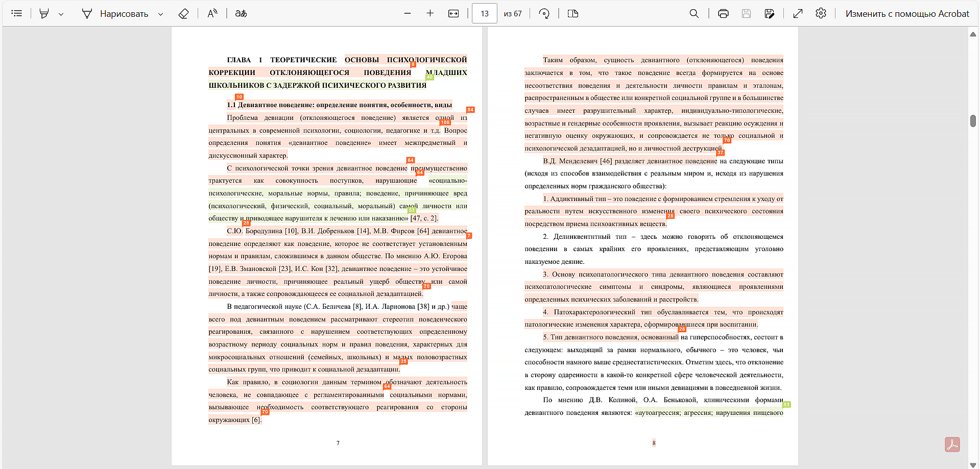Open search in the PDF
Screen dimensions: 980x469
(x=694, y=14)
